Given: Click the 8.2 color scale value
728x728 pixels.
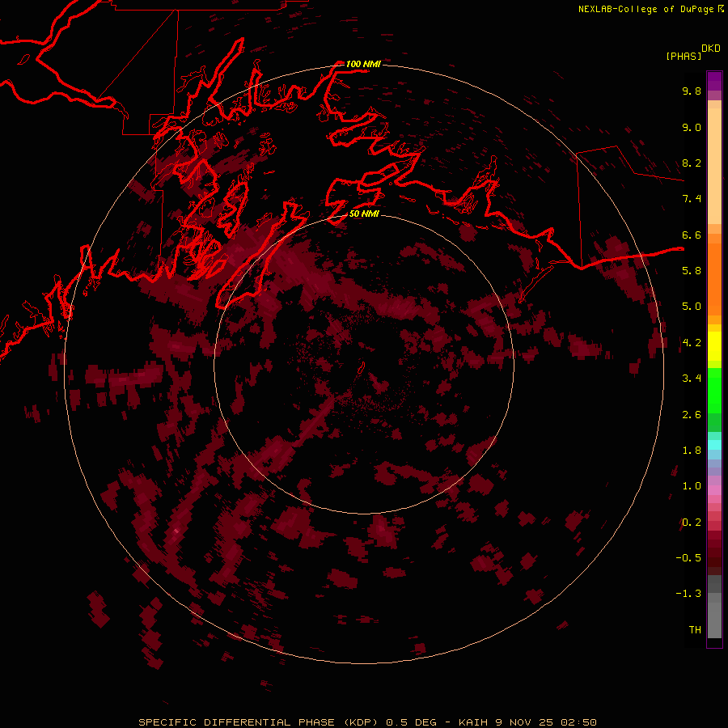Looking at the screenshot, I should pos(692,163).
